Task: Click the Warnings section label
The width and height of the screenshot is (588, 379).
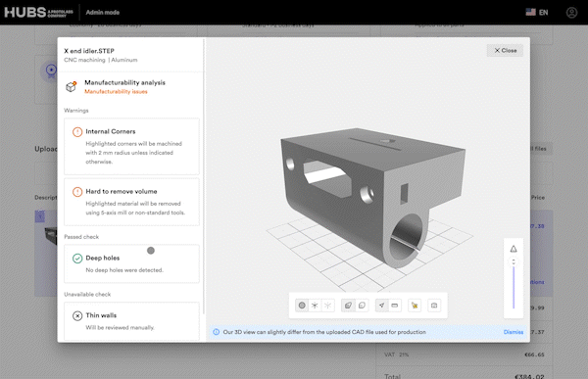Action: coord(76,111)
